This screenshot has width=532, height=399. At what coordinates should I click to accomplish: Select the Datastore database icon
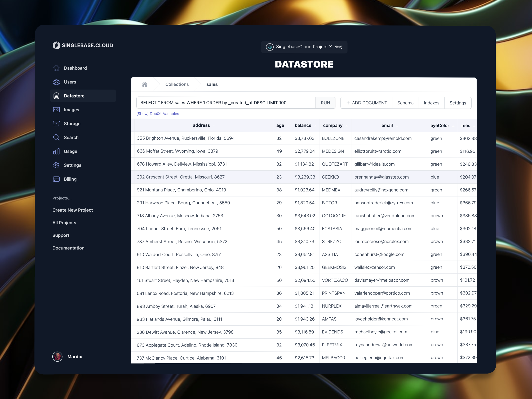(x=56, y=96)
